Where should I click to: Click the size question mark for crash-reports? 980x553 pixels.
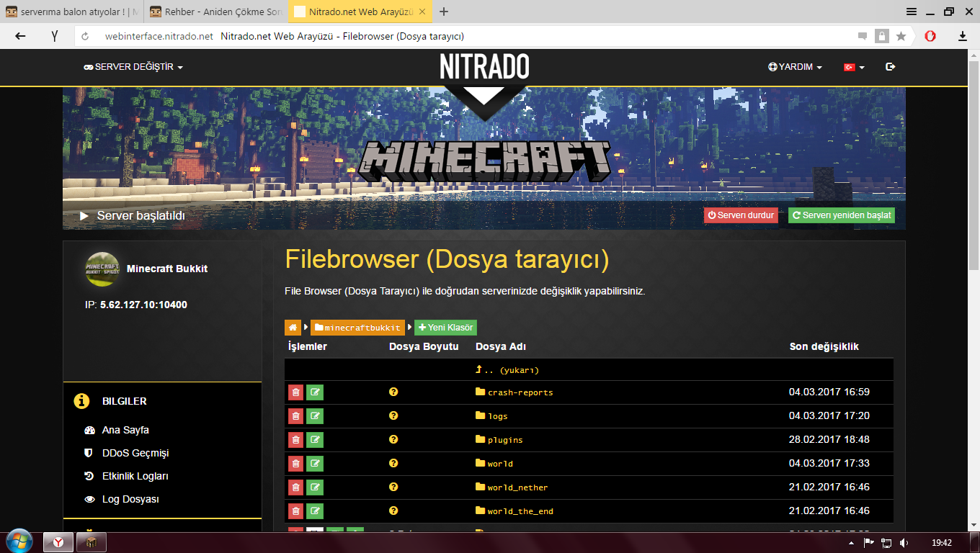[x=393, y=392]
